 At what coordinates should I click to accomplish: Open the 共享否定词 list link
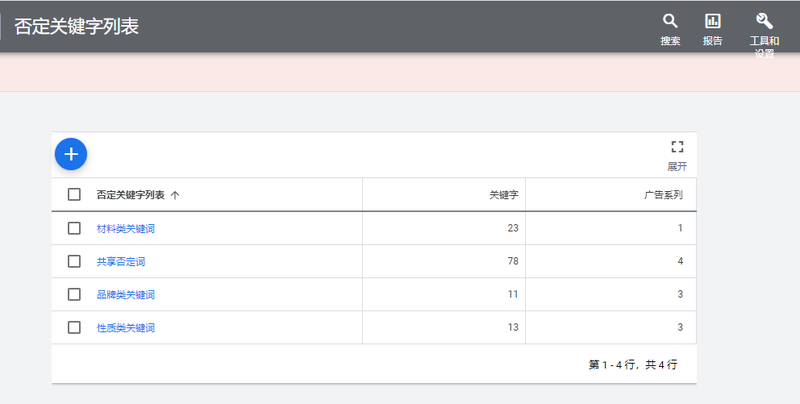point(121,262)
